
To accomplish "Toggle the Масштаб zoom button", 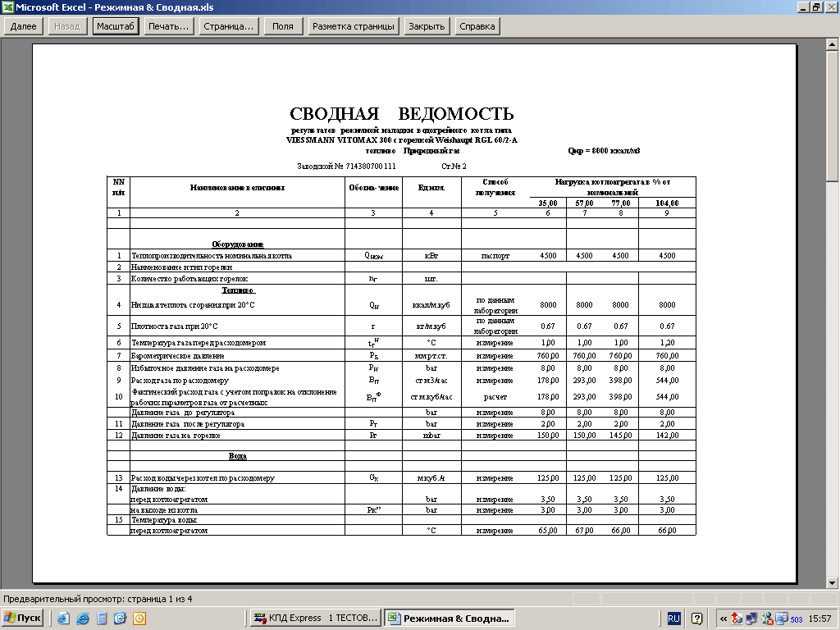I will point(116,26).
